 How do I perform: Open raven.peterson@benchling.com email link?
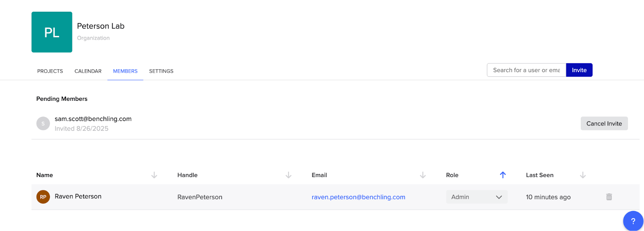pyautogui.click(x=358, y=197)
